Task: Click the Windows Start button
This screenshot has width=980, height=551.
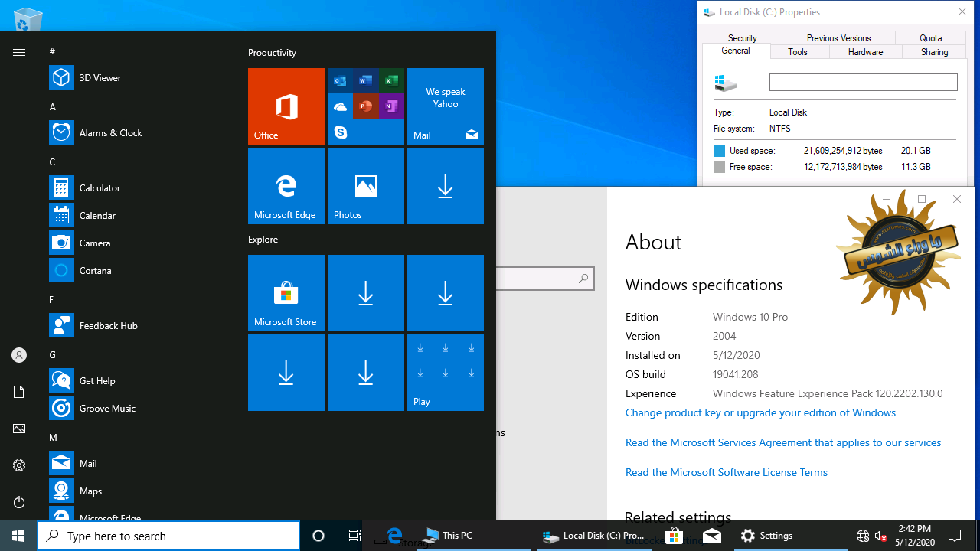Action: (x=18, y=536)
